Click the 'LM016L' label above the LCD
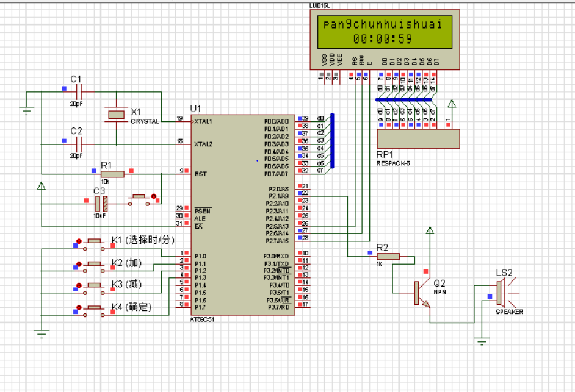Image resolution: width=575 pixels, height=392 pixels. (319, 5)
